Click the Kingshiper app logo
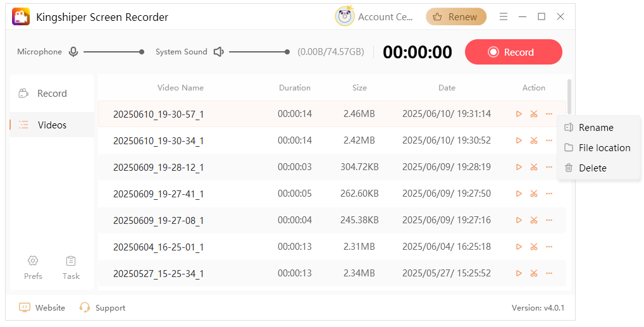This screenshot has width=644, height=327. click(x=20, y=17)
